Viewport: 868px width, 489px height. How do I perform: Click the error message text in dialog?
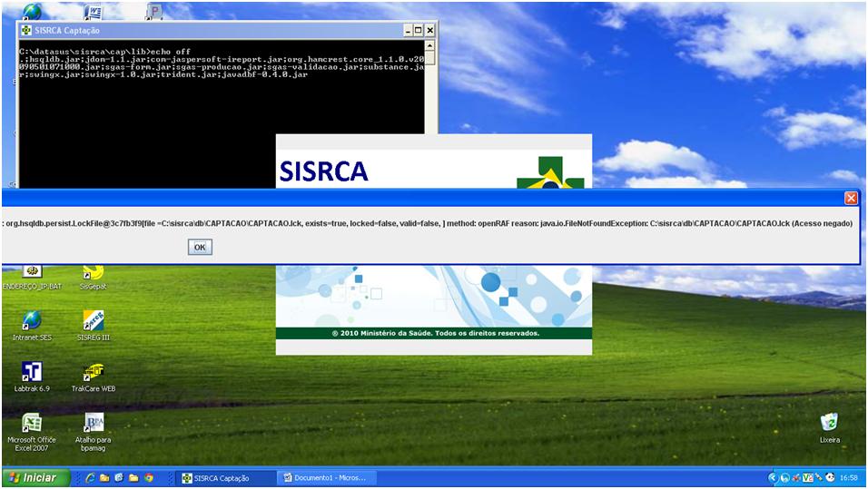428,223
